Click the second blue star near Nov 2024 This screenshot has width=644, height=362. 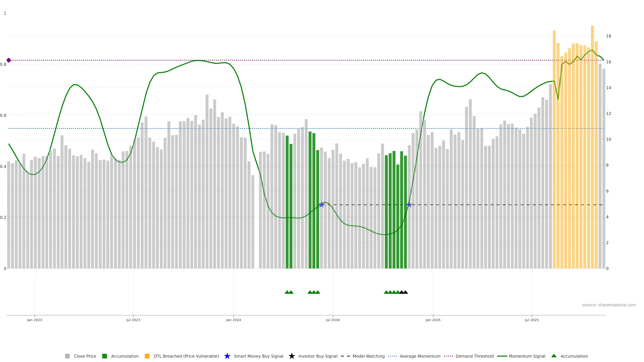click(409, 205)
